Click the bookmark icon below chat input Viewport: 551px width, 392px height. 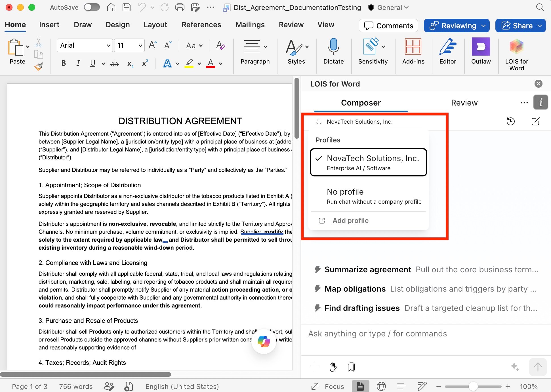351,367
